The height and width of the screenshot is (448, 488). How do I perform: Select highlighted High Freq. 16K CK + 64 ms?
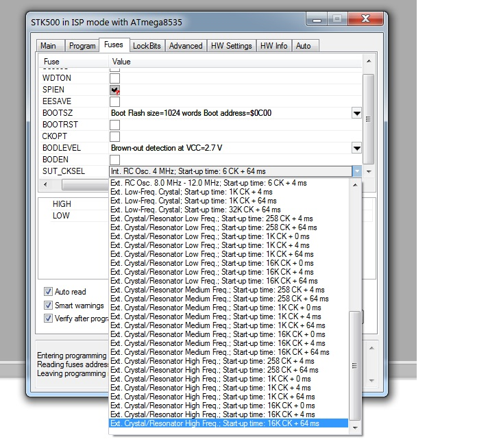pyautogui.click(x=229, y=423)
